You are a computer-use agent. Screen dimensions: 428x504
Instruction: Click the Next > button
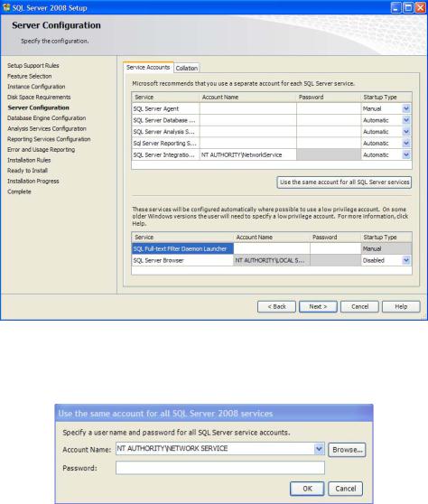coord(318,306)
